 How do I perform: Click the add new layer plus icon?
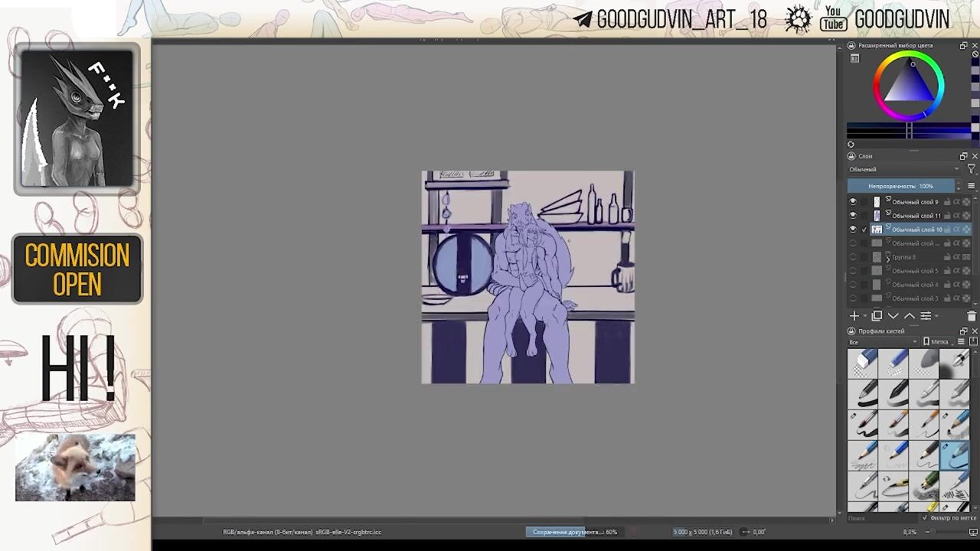[x=854, y=316]
